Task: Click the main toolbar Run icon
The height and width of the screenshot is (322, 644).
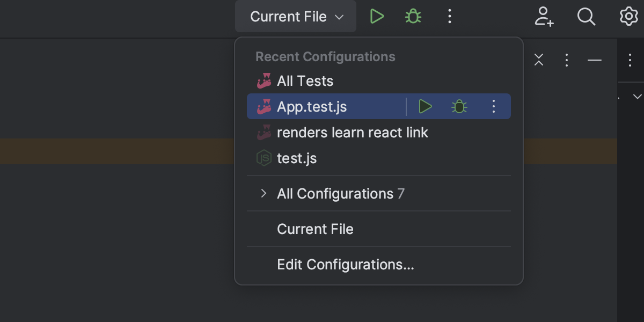Action: pos(377,16)
